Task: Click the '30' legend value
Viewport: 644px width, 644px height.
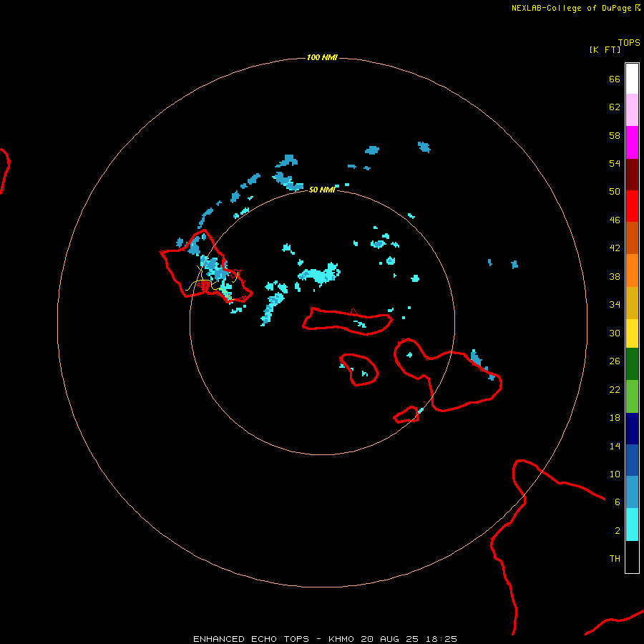Action: point(615,333)
